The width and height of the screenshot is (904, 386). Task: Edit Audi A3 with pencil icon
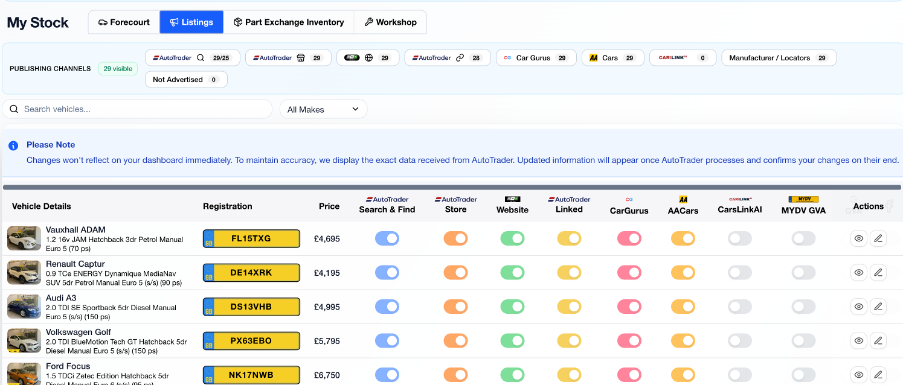coord(878,306)
